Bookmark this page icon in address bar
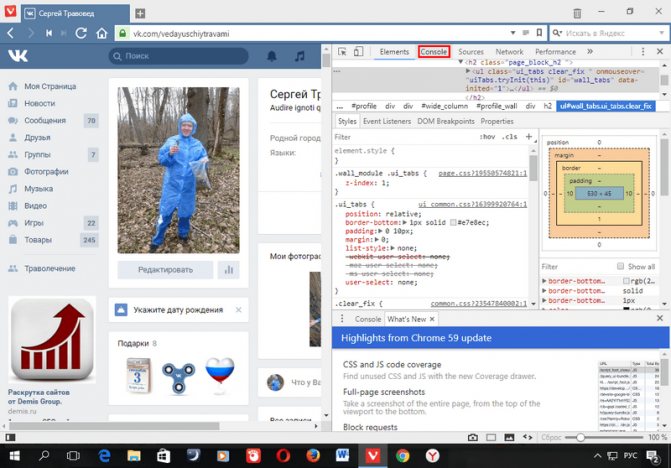The width and height of the screenshot is (671, 468). click(x=539, y=33)
